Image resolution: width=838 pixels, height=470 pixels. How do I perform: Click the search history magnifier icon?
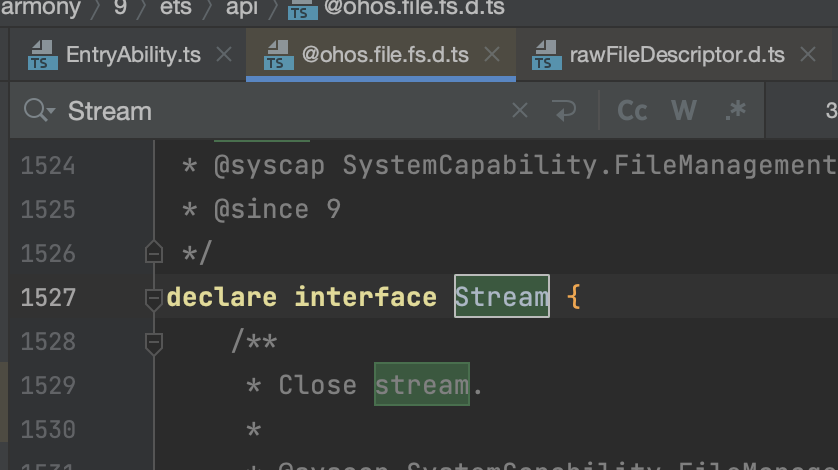click(38, 111)
